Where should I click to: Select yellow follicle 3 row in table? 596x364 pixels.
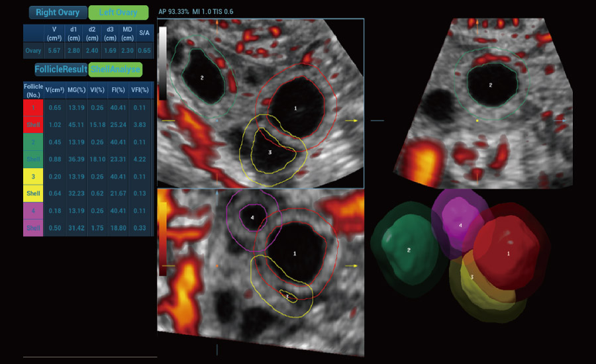point(32,177)
